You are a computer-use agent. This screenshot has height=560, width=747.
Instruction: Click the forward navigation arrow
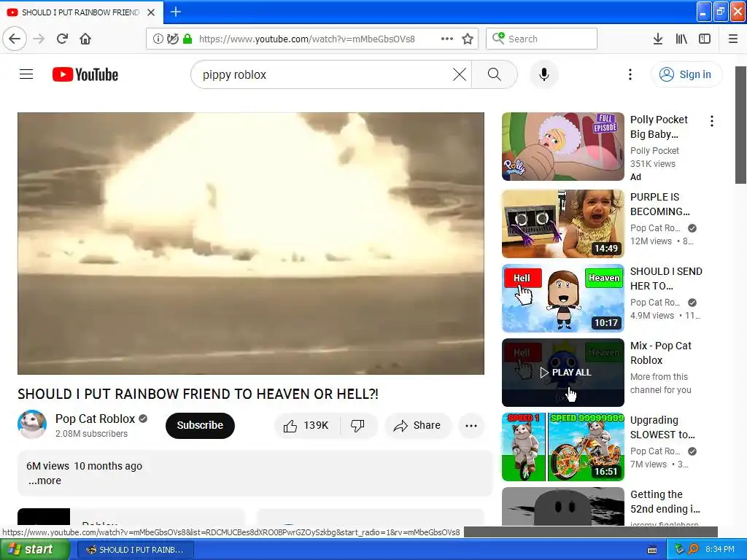tap(39, 39)
